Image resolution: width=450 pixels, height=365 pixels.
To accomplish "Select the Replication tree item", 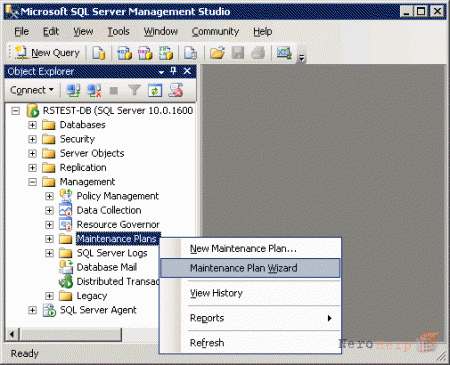I will 83,168.
